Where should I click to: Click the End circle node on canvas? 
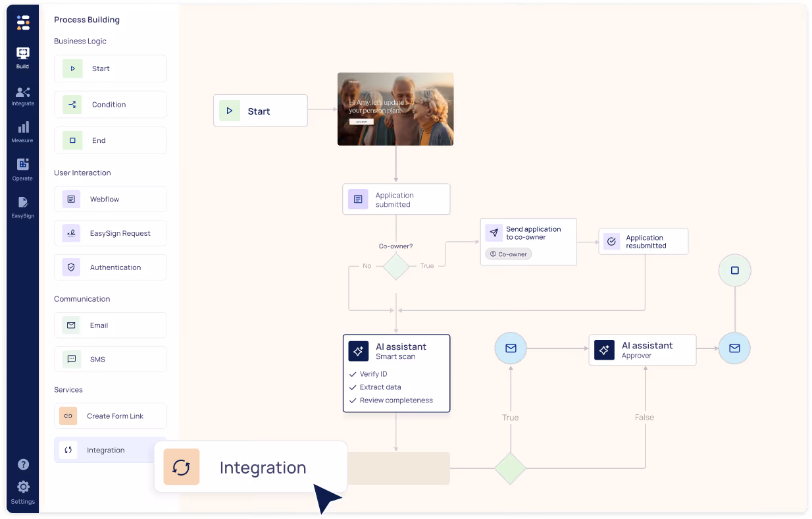pos(734,271)
